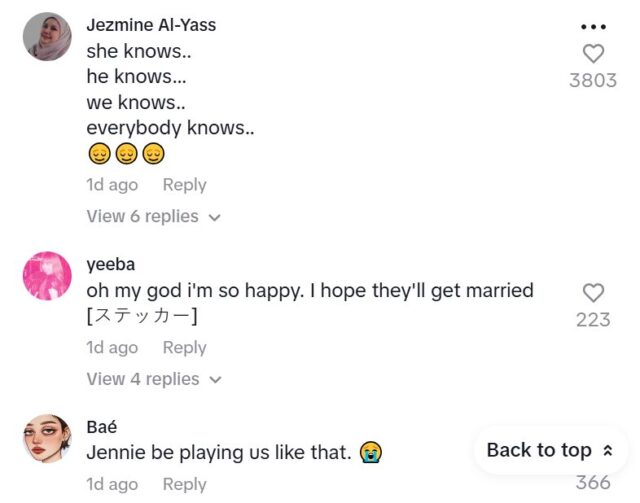
Task: Click the 1d ago timestamp on Jezmine's comment
Action: pyautogui.click(x=112, y=185)
